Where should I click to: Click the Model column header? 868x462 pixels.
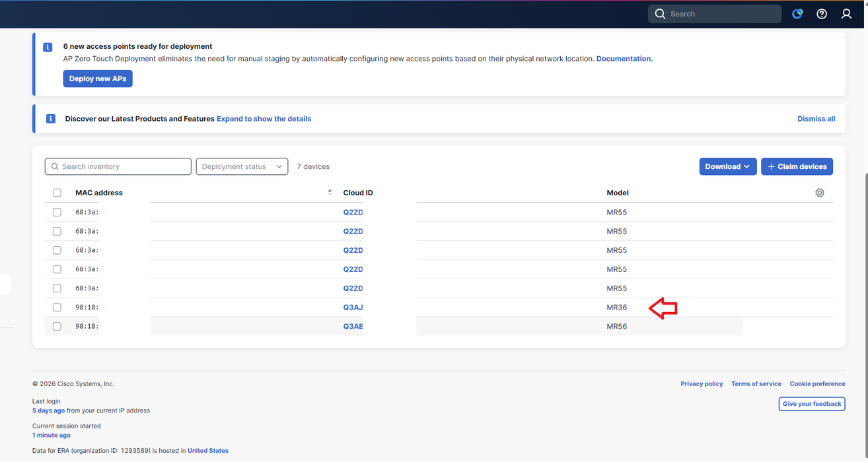[x=618, y=193]
